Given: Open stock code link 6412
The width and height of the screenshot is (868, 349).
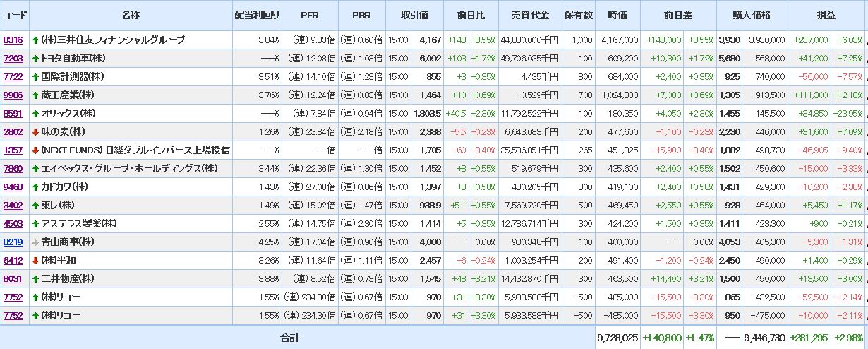Looking at the screenshot, I should [13, 261].
